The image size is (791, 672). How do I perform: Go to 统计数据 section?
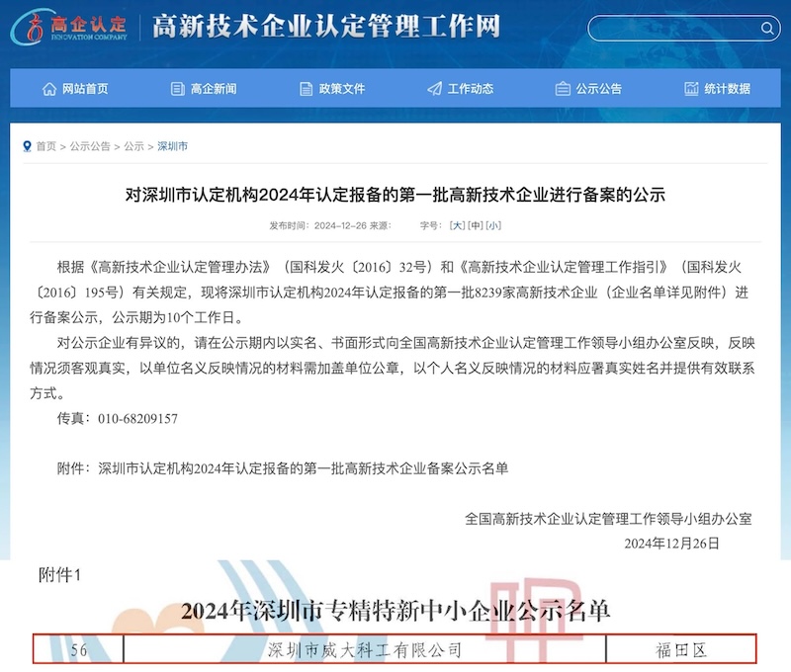728,89
